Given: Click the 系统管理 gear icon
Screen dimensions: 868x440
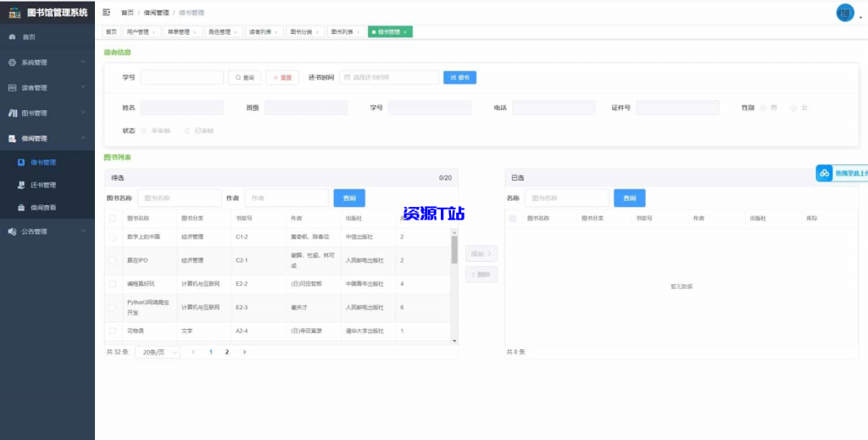Looking at the screenshot, I should coord(12,63).
